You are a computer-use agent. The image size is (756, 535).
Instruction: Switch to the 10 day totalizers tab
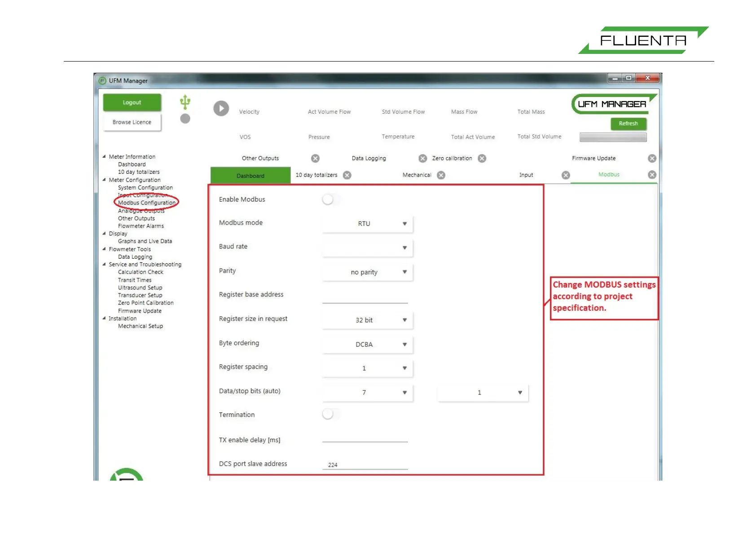click(316, 175)
